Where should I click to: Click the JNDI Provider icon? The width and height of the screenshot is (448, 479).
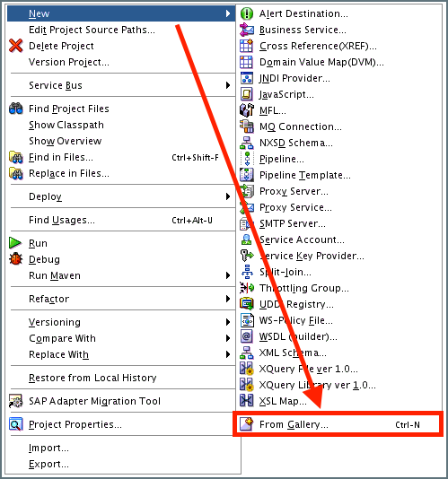click(247, 78)
